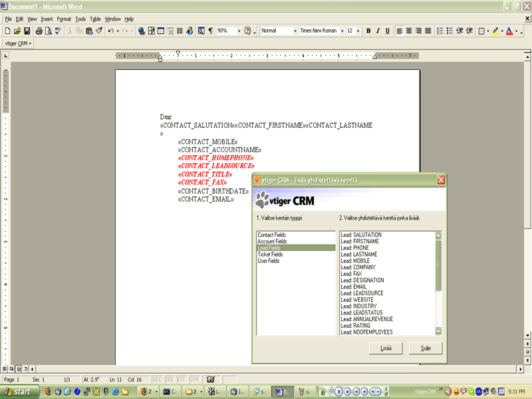Show the Drawing toolbar
The image size is (532, 399).
coord(190,31)
